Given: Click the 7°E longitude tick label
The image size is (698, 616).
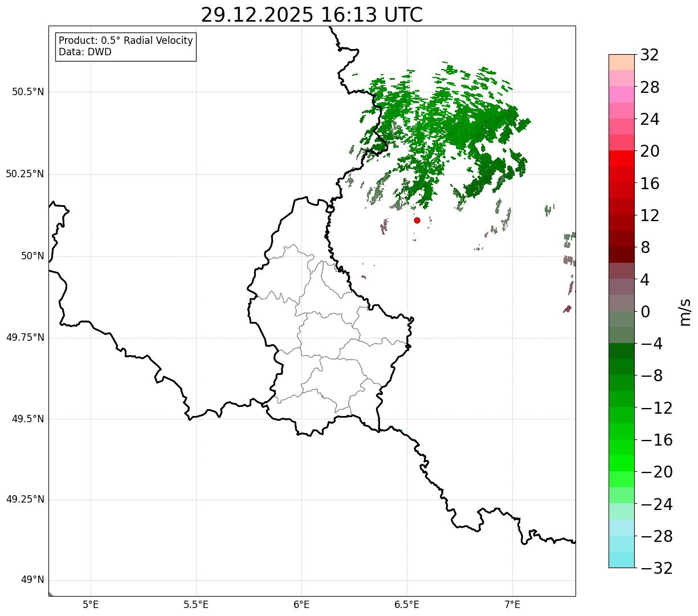Looking at the screenshot, I should pyautogui.click(x=512, y=605).
